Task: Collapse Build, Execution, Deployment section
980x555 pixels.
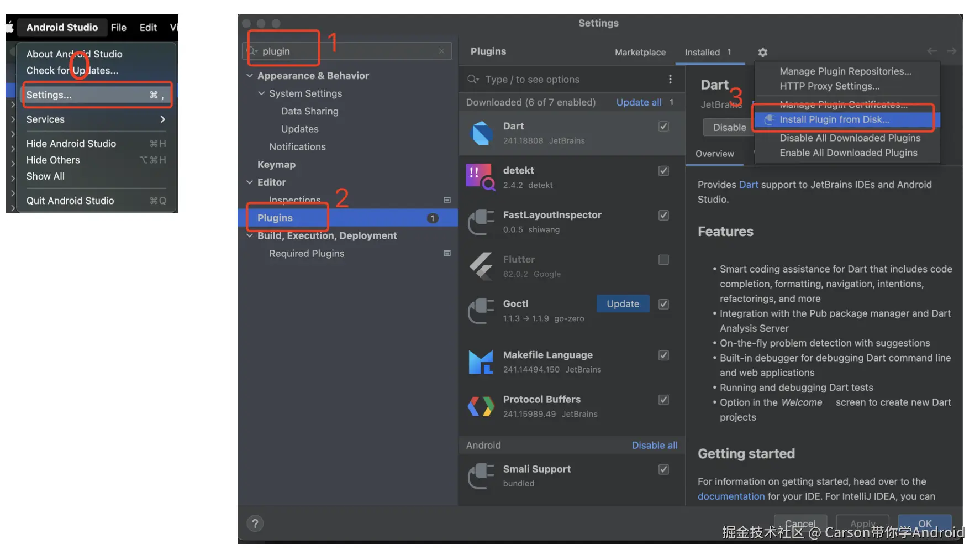Action: coord(250,235)
